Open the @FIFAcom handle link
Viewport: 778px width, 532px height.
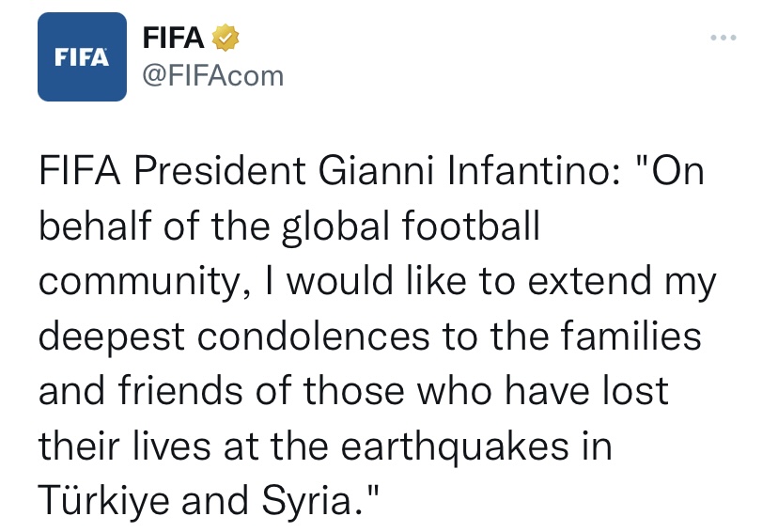212,75
